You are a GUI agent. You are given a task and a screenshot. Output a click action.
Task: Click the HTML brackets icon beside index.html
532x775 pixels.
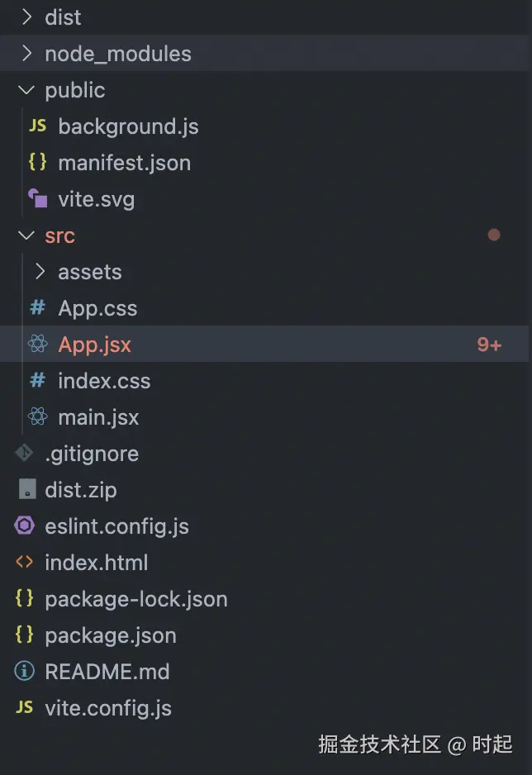tap(25, 563)
